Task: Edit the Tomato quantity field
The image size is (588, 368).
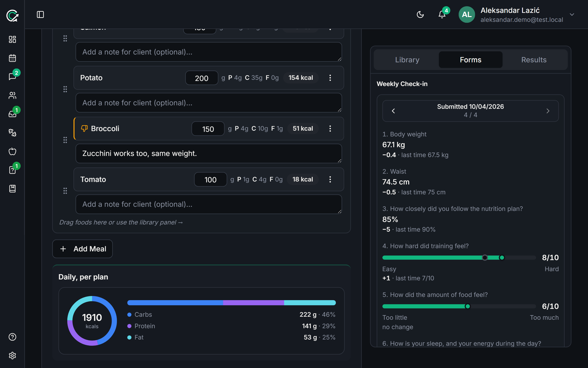Action: point(210,179)
